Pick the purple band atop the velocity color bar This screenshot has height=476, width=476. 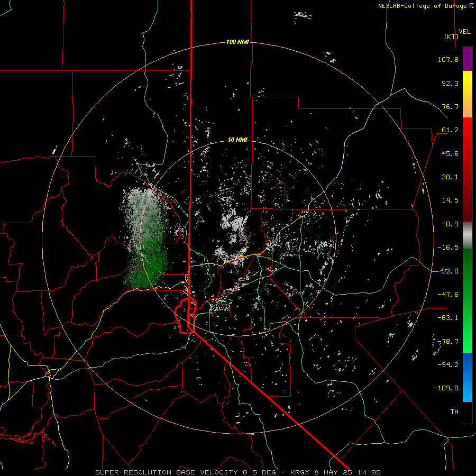click(467, 59)
